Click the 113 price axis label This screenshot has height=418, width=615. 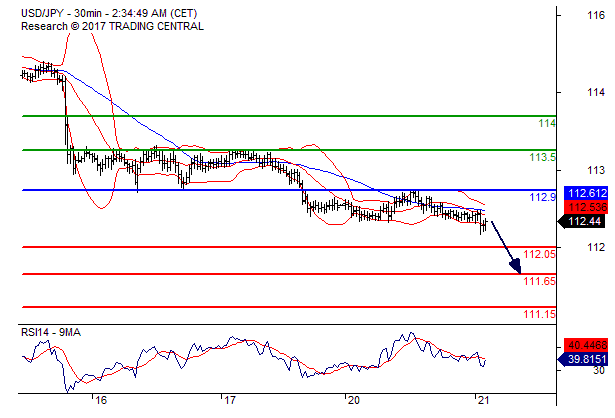(x=596, y=170)
